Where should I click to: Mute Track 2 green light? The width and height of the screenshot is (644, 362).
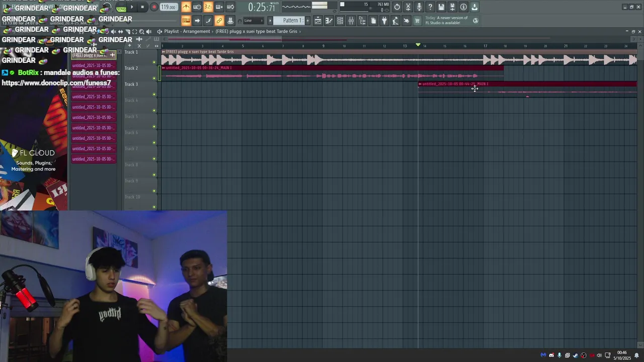pos(154,78)
